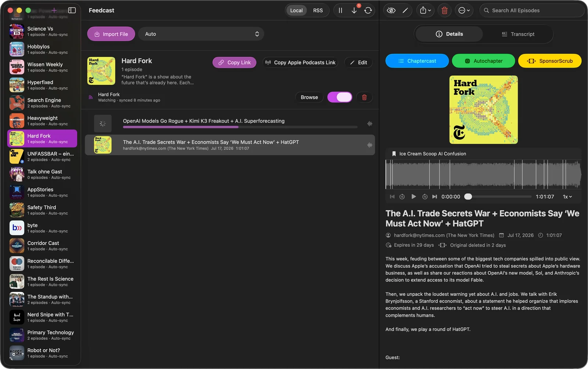Open Heavyweight in sidebar
Image resolution: width=588 pixels, height=369 pixels.
(42, 121)
